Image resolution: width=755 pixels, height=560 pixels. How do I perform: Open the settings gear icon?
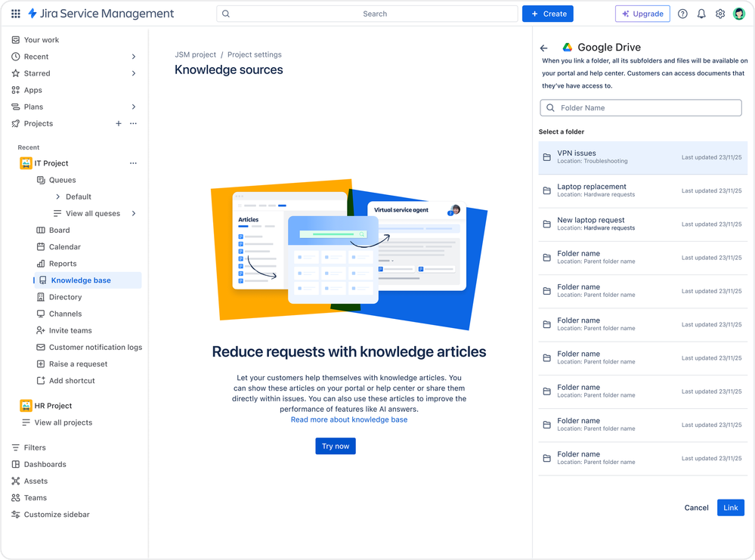click(719, 14)
